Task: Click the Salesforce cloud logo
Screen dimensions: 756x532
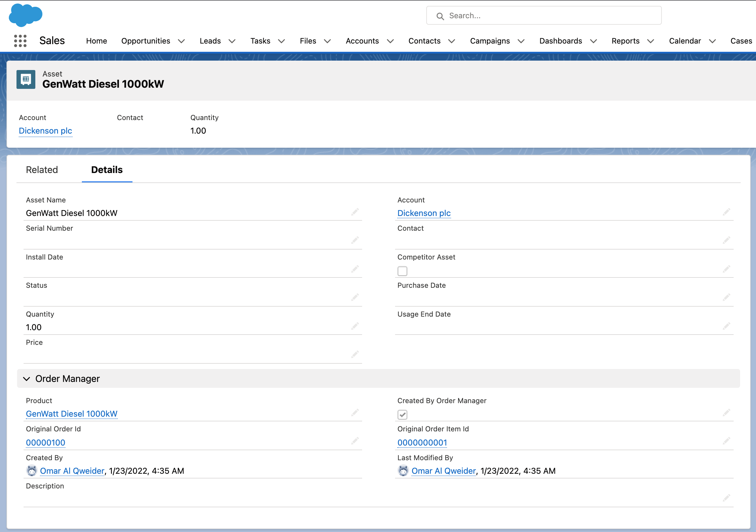Action: tap(25, 15)
